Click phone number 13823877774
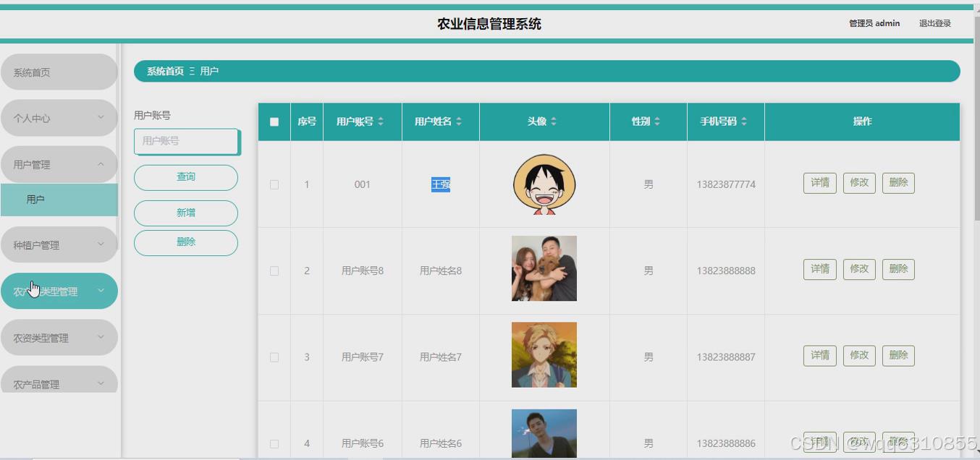This screenshot has width=980, height=460. 726,184
